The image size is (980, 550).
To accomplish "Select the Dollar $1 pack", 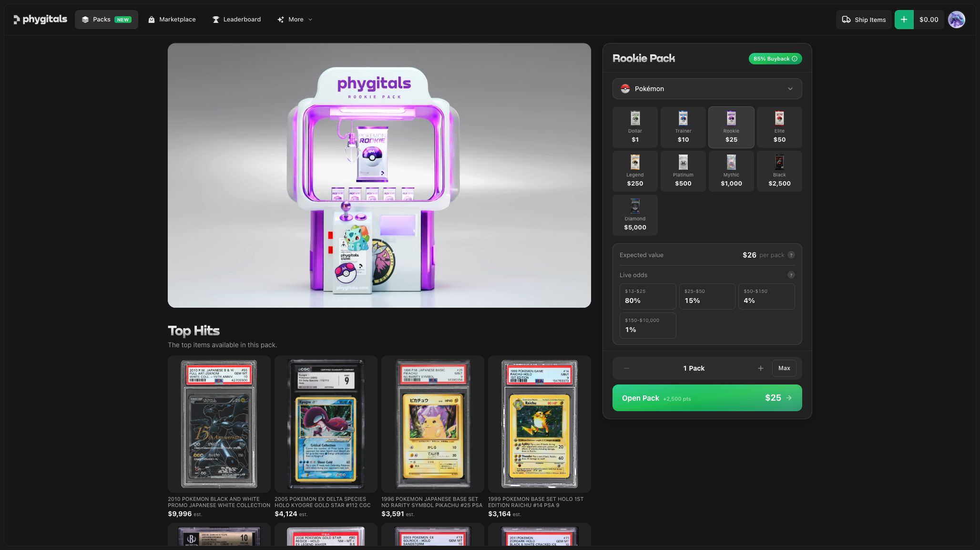I will click(x=635, y=127).
